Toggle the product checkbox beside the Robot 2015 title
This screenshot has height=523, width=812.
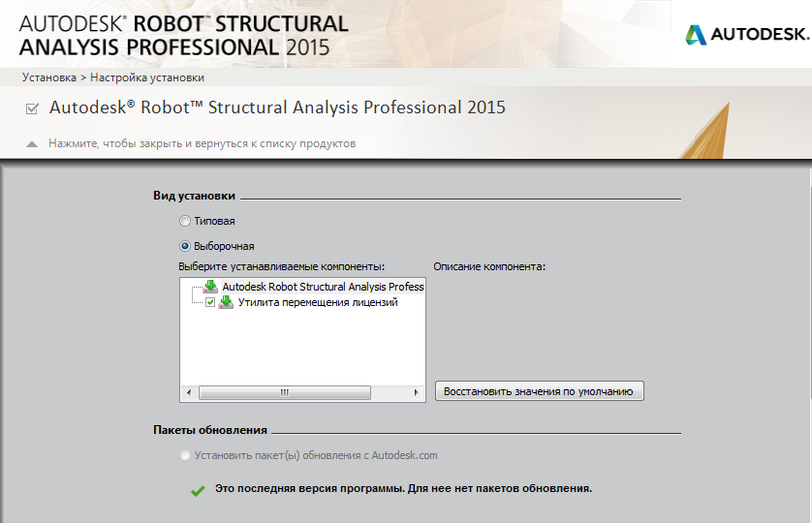click(x=32, y=108)
